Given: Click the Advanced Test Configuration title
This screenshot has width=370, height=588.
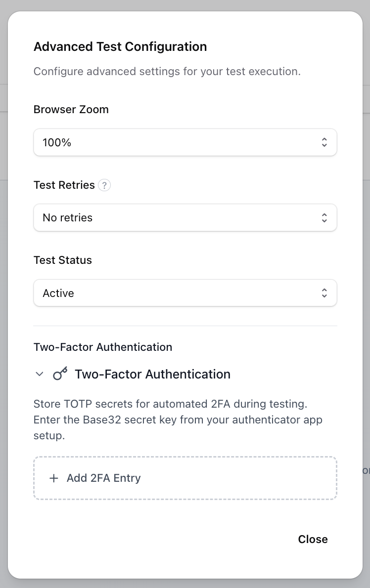Looking at the screenshot, I should pos(120,46).
